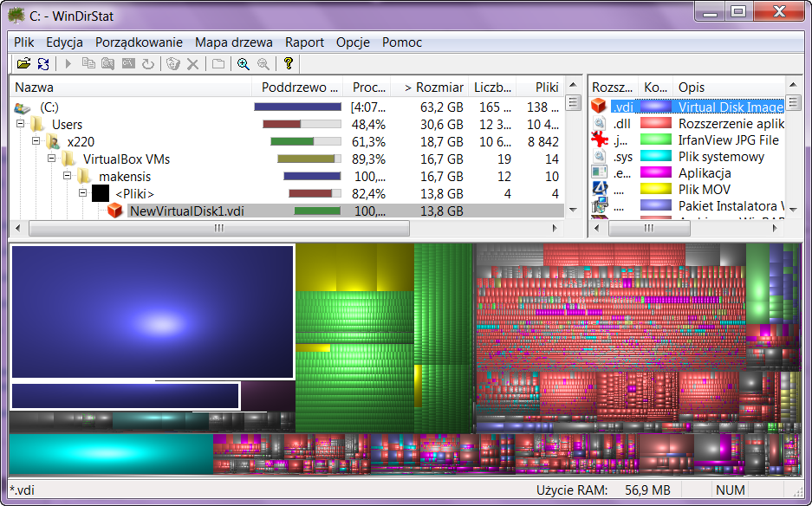The width and height of the screenshot is (812, 506).
Task: Launch Command Prompt here from the toolbar
Action: [x=128, y=64]
